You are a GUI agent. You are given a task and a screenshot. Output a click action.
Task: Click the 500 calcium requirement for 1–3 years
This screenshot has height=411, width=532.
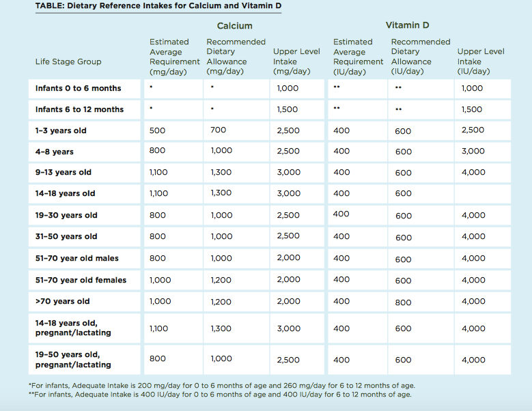click(158, 130)
